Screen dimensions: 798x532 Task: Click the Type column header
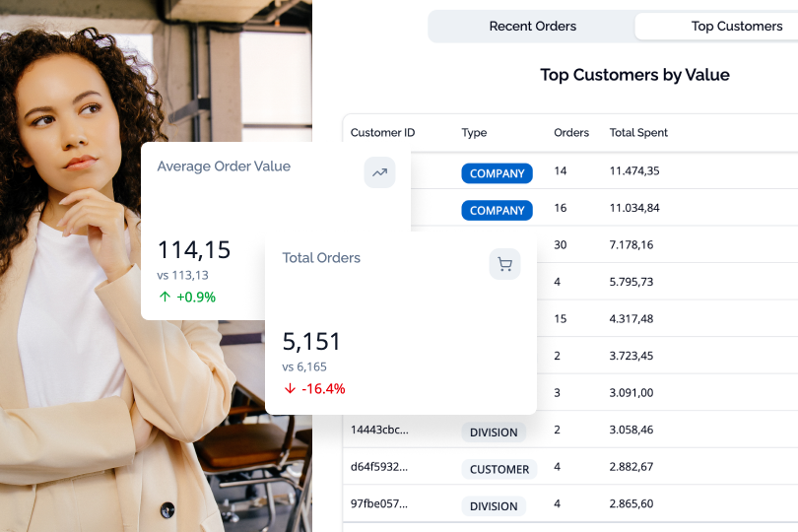[x=474, y=132]
